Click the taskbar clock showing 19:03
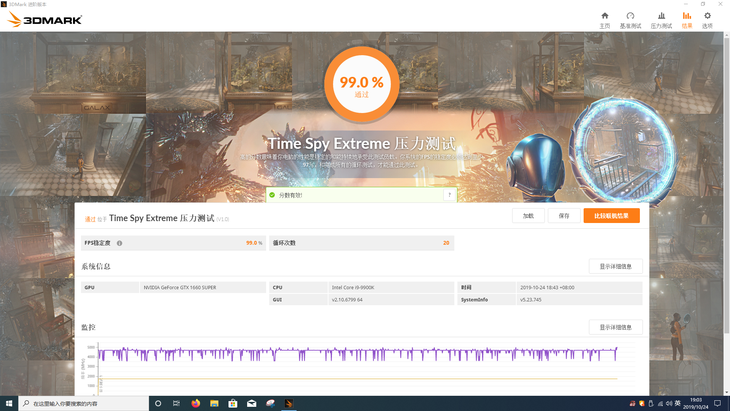Screen dimensions: 730x411 click(696, 404)
